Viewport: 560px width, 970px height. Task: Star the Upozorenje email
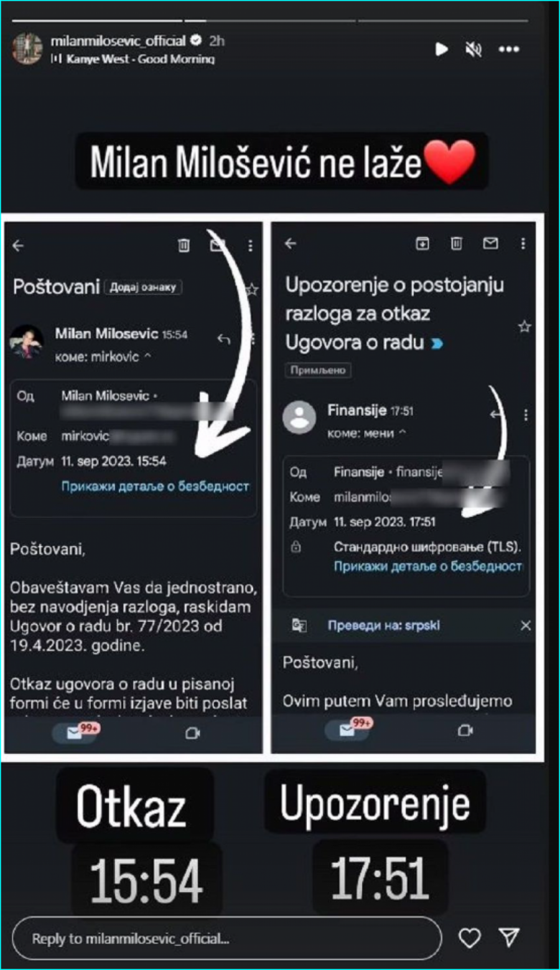[x=525, y=326]
